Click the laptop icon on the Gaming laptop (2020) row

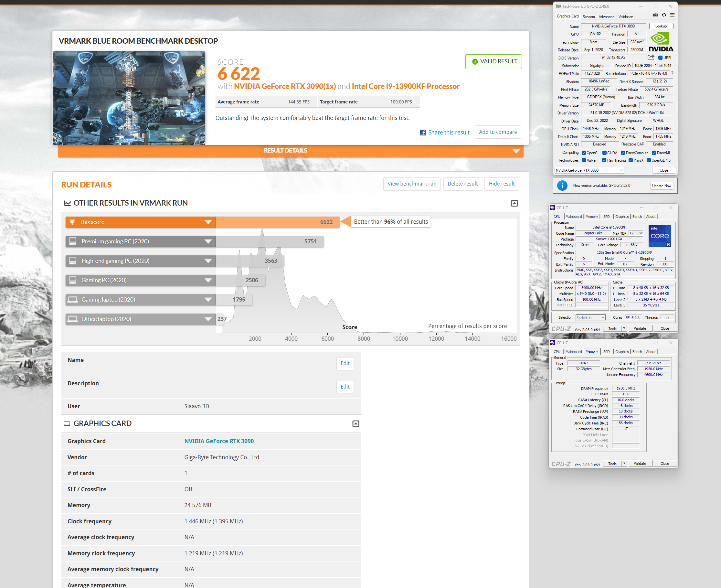click(72, 299)
